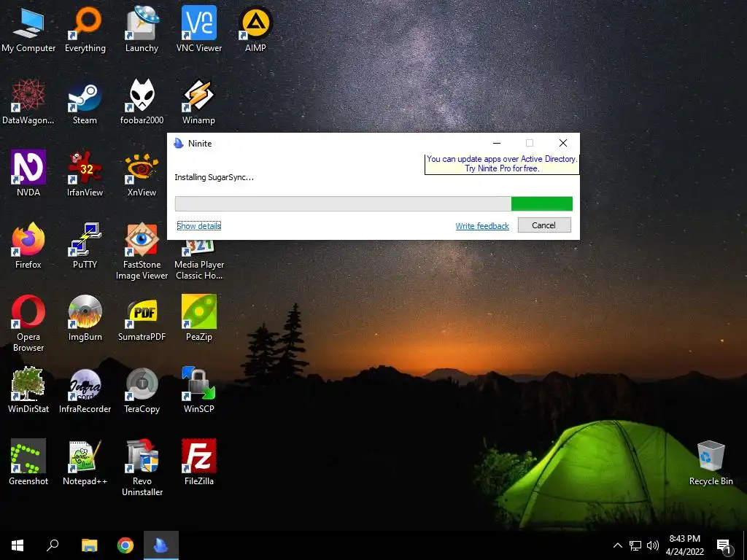Select the DataWagon desktop shortcut
Viewport: 747px width, 560px height.
pos(28,101)
